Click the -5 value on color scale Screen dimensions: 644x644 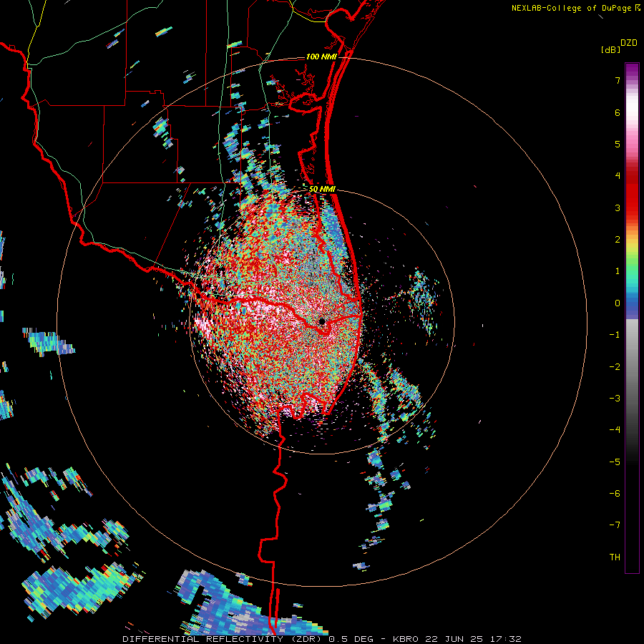[x=615, y=462]
